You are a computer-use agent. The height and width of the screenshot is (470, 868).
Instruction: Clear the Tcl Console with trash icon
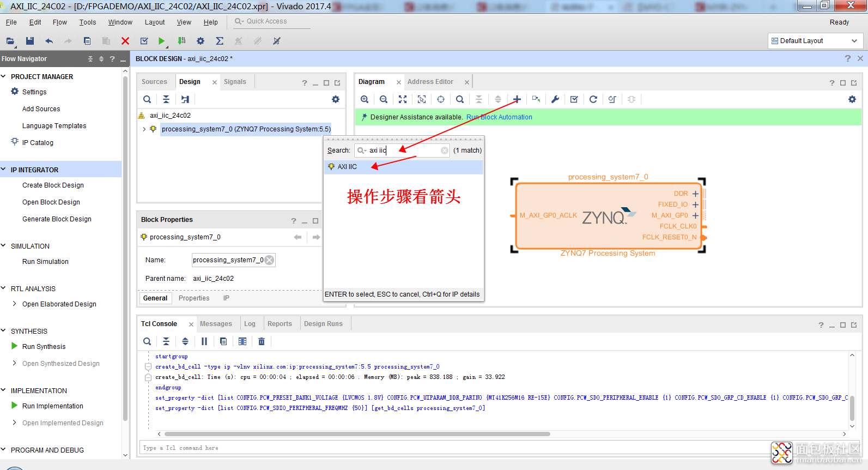point(262,341)
